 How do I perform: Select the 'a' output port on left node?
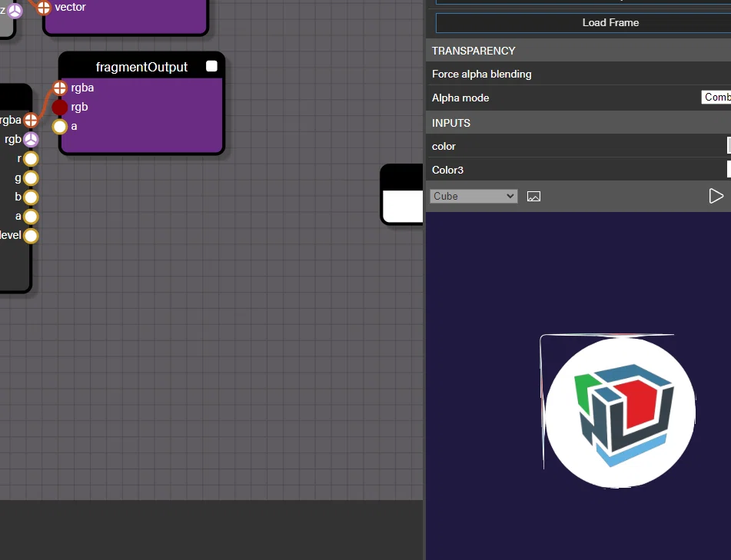pyautogui.click(x=31, y=217)
